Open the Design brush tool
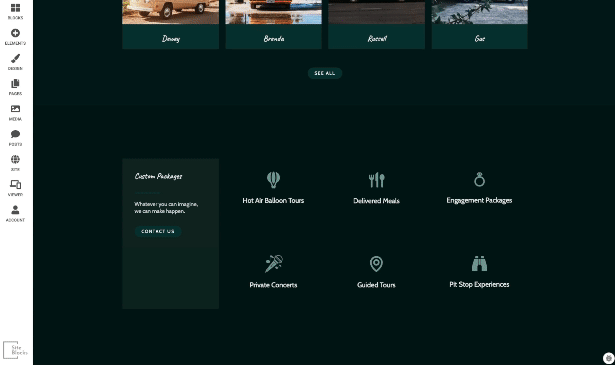The image size is (615, 365). pos(15,62)
